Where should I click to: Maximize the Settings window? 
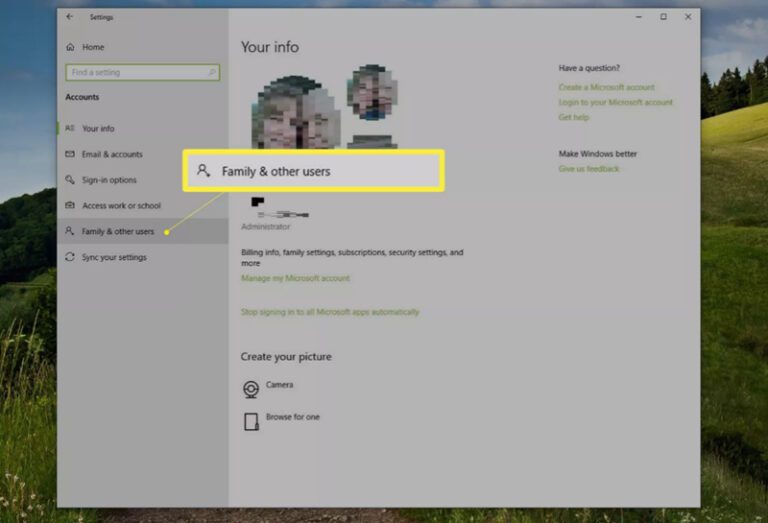tap(663, 17)
